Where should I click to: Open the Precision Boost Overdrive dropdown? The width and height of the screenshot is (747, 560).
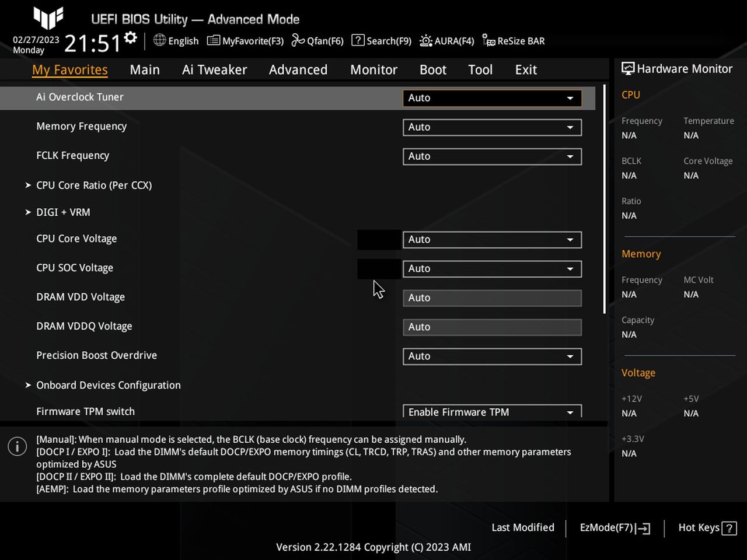click(x=492, y=356)
